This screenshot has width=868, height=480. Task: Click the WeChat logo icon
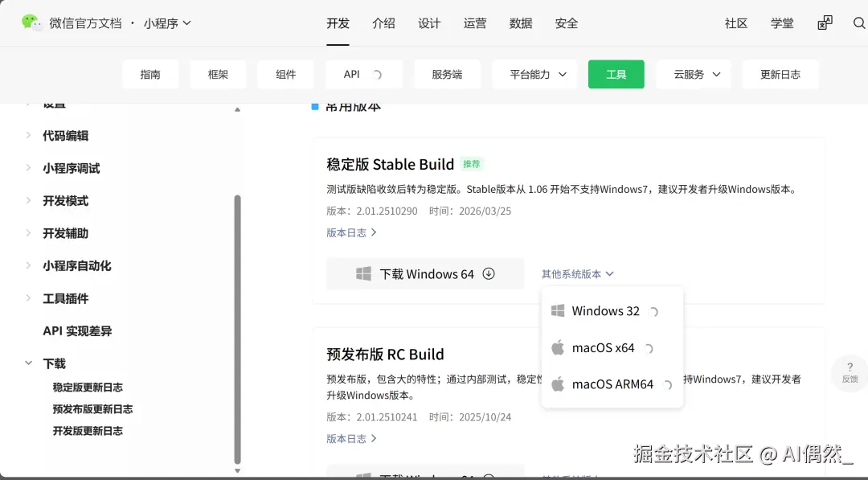tap(31, 23)
